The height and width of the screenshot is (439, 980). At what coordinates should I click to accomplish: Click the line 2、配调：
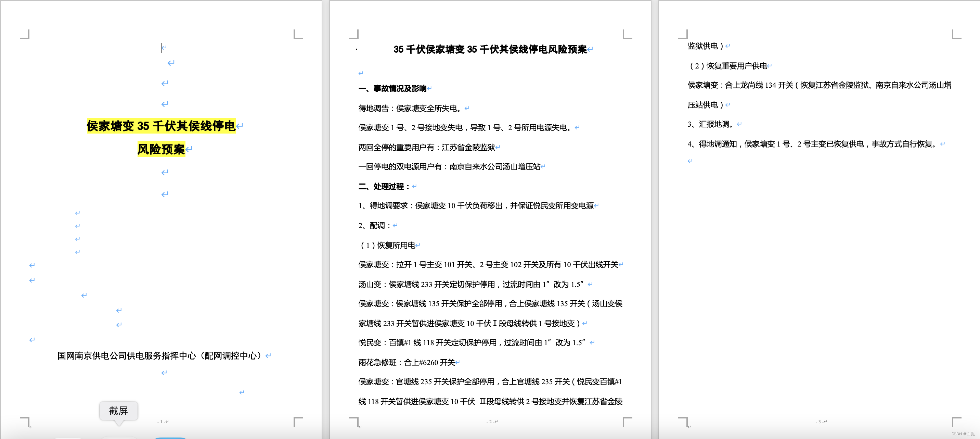pyautogui.click(x=374, y=226)
